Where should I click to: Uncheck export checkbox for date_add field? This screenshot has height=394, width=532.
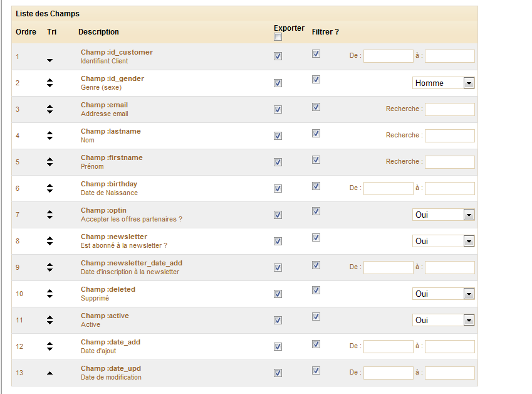coord(278,346)
